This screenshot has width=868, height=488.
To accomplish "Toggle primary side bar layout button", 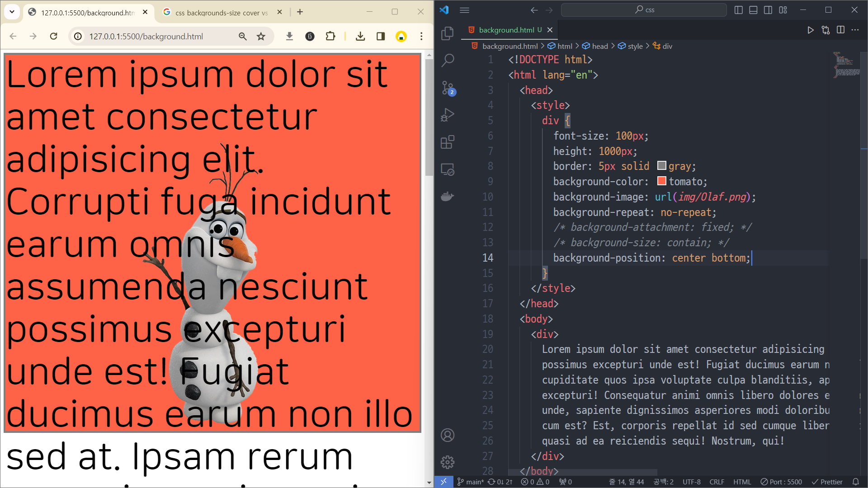I will (x=738, y=10).
